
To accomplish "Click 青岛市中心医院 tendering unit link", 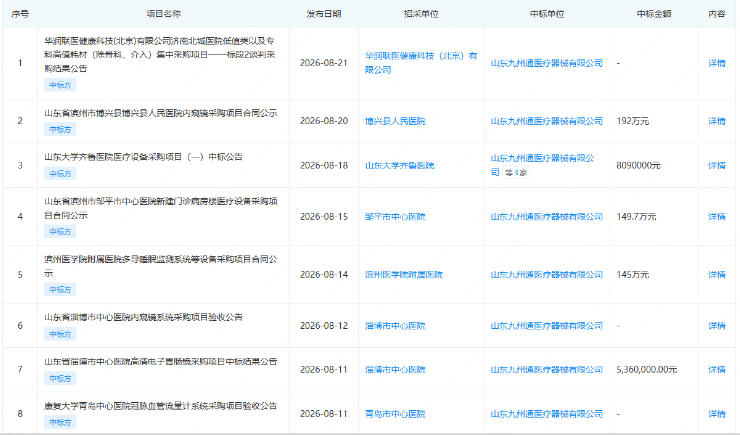I will coord(395,414).
